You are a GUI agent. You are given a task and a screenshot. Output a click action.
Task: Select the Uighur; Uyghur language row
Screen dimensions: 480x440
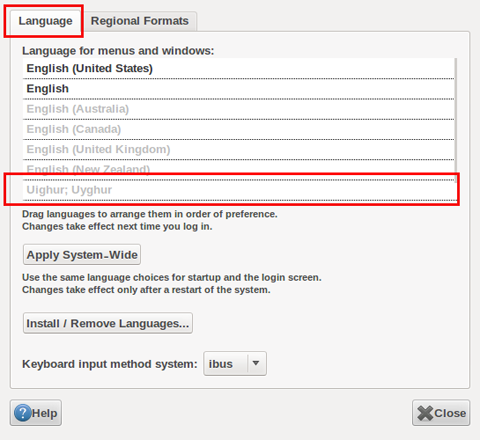click(x=238, y=190)
